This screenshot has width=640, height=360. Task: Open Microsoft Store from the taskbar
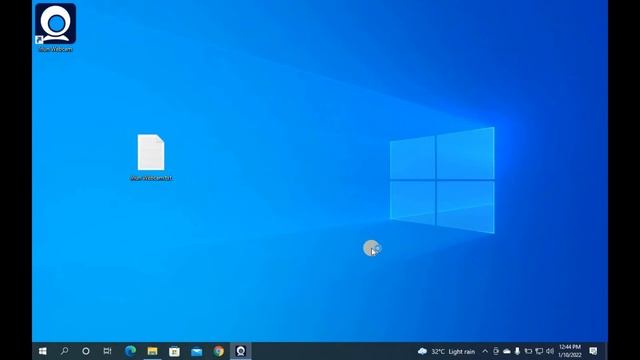[x=175, y=351]
